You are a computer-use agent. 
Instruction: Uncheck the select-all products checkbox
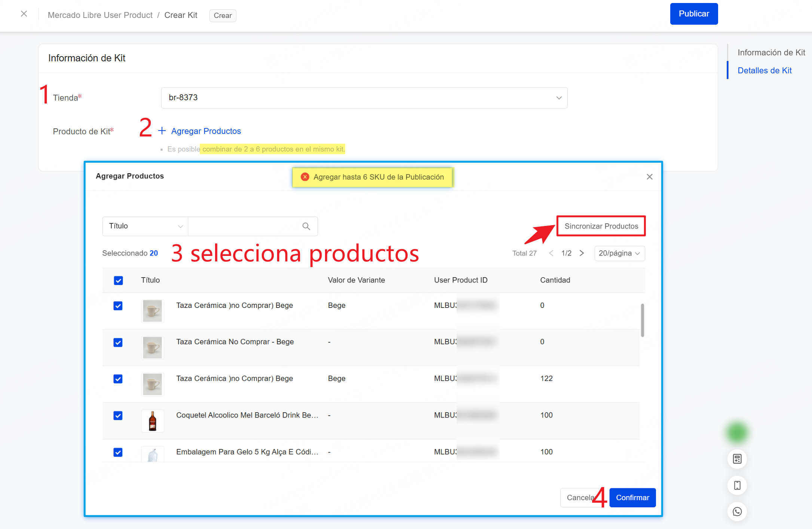pyautogui.click(x=118, y=280)
